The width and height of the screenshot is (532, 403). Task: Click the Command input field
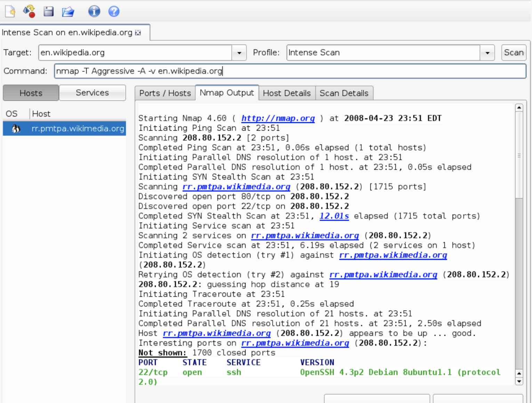(x=290, y=71)
